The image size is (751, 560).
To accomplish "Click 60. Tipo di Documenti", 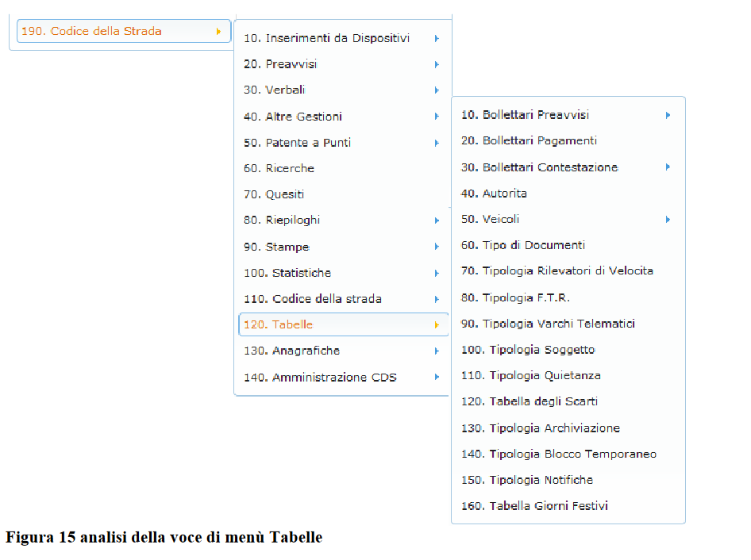I will pos(522,245).
